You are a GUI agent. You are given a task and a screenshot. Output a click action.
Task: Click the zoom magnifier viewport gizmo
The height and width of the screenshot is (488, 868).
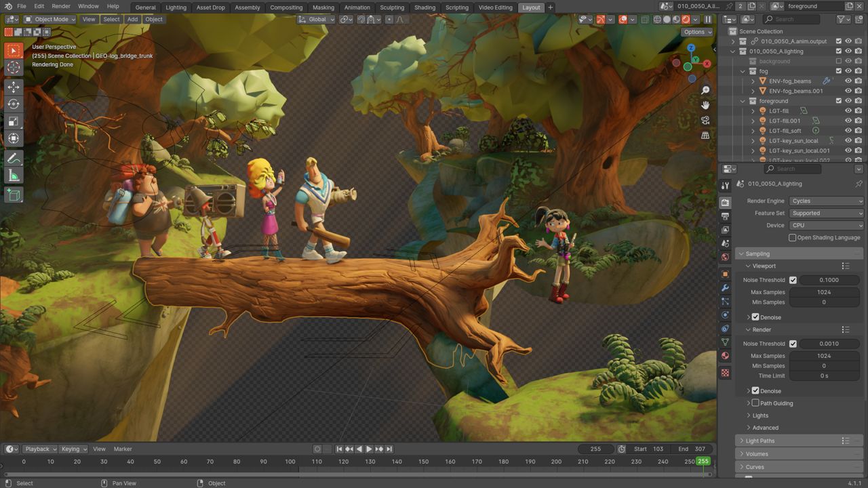(705, 90)
